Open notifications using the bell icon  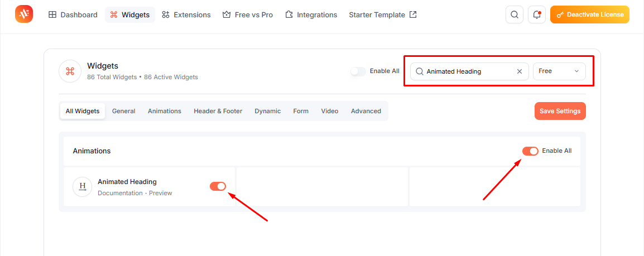536,15
